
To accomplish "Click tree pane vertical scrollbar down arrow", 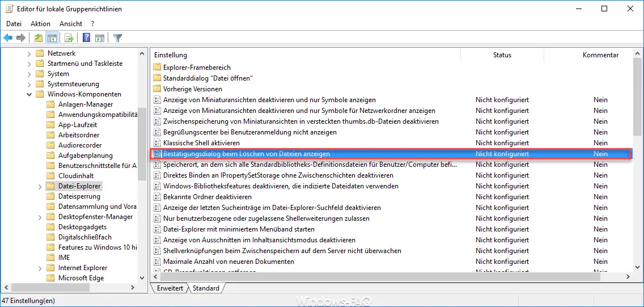I will tap(142, 278).
